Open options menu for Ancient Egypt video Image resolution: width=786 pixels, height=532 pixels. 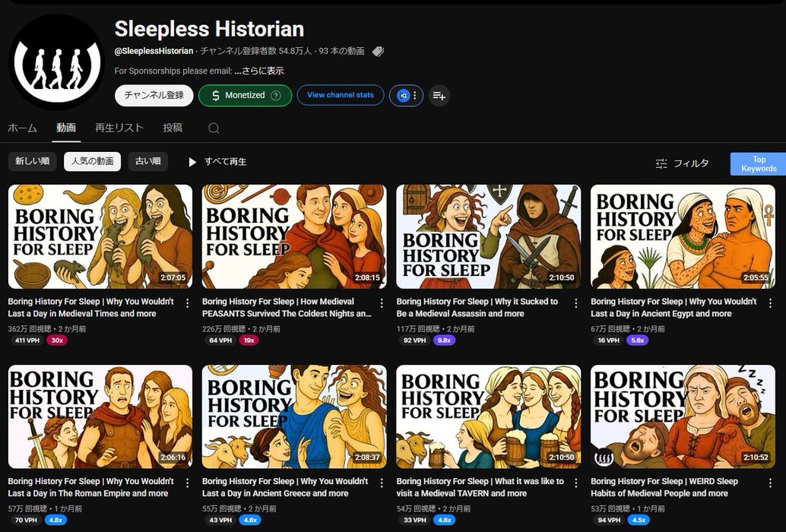tap(770, 303)
